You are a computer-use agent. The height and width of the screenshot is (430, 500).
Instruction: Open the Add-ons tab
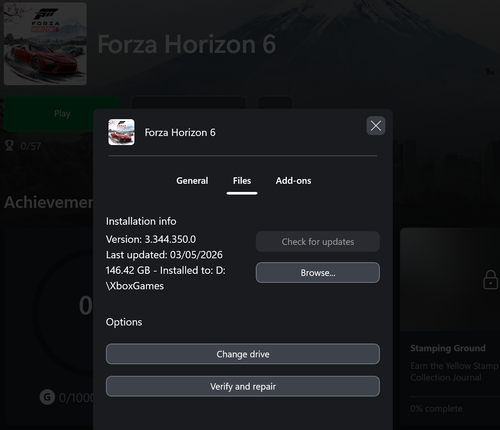(x=293, y=181)
